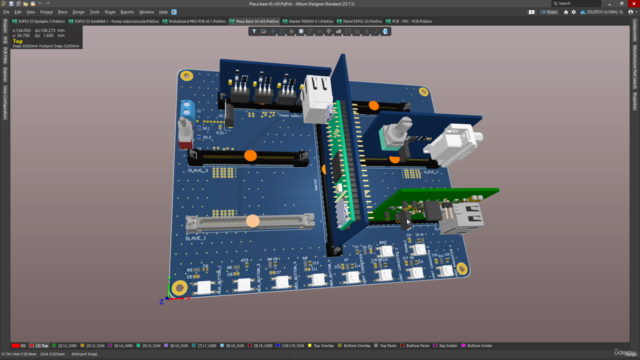Click the Place Keepout icon

point(348,31)
